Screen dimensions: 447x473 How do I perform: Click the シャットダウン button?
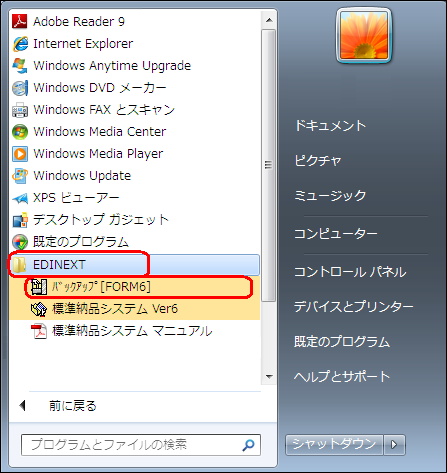click(334, 445)
